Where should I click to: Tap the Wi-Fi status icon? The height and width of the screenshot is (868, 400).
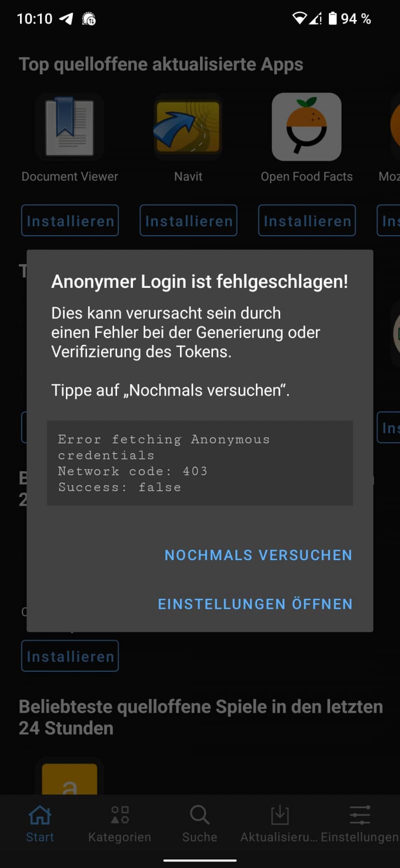pyautogui.click(x=299, y=19)
